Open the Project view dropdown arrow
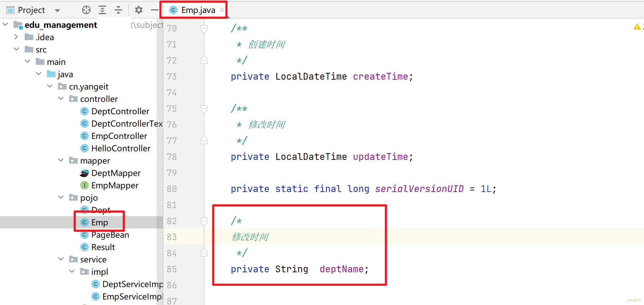The height and width of the screenshot is (305, 644). (57, 10)
